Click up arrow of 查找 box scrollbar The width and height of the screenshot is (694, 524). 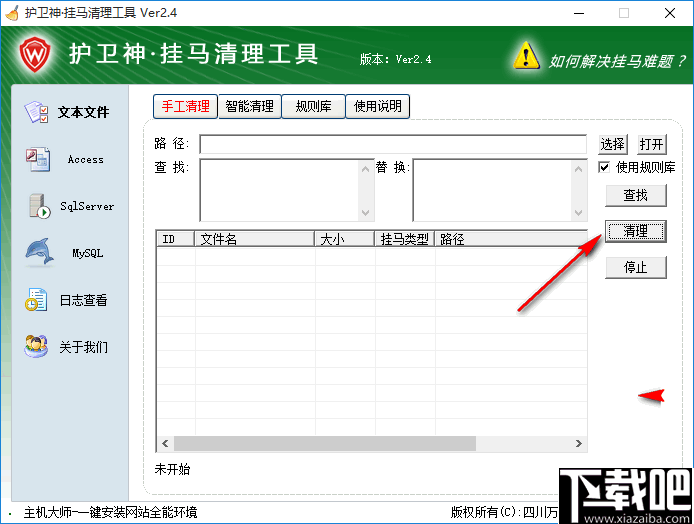(366, 169)
